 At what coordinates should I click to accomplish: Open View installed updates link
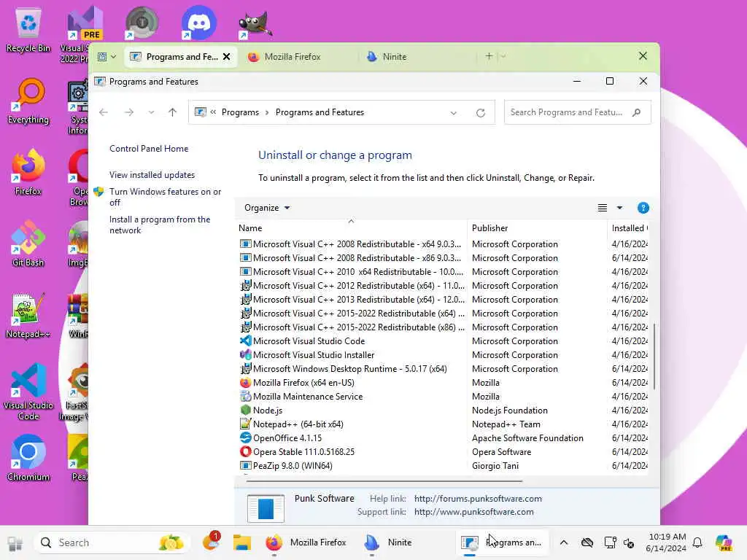(152, 175)
